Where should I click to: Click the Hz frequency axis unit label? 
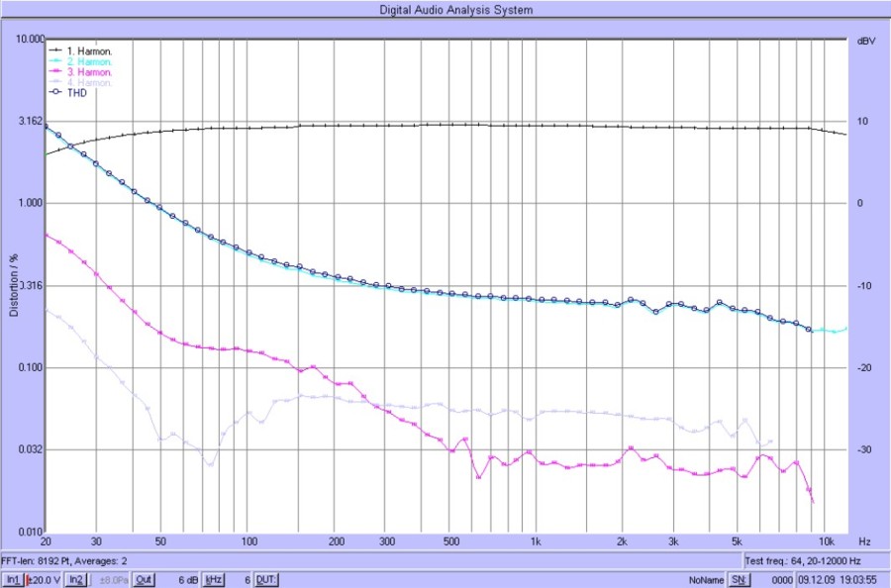(x=864, y=542)
